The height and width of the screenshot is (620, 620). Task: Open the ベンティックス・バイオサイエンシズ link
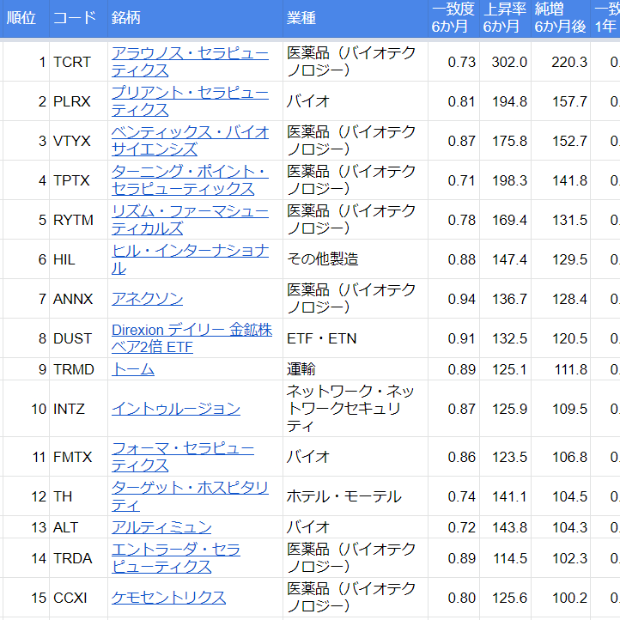190,141
